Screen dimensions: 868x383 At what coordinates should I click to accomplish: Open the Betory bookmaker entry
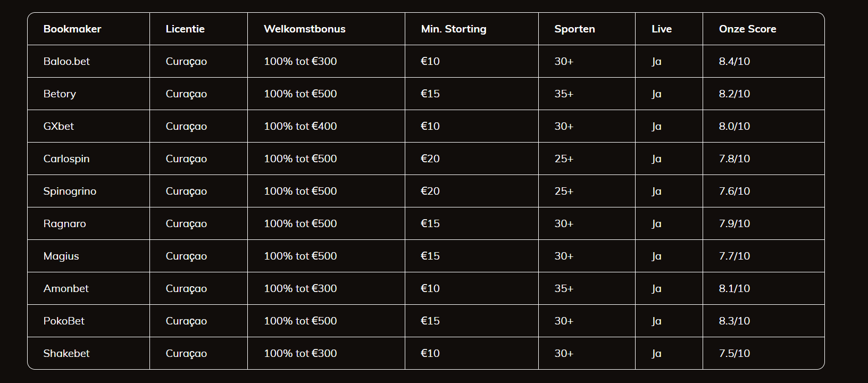tap(60, 94)
